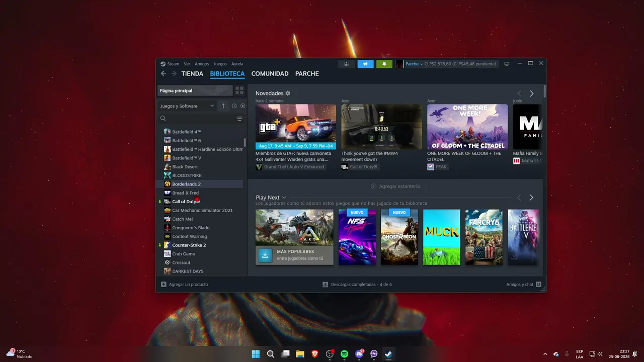Open the downloads icon in bottom bar

tap(326, 285)
